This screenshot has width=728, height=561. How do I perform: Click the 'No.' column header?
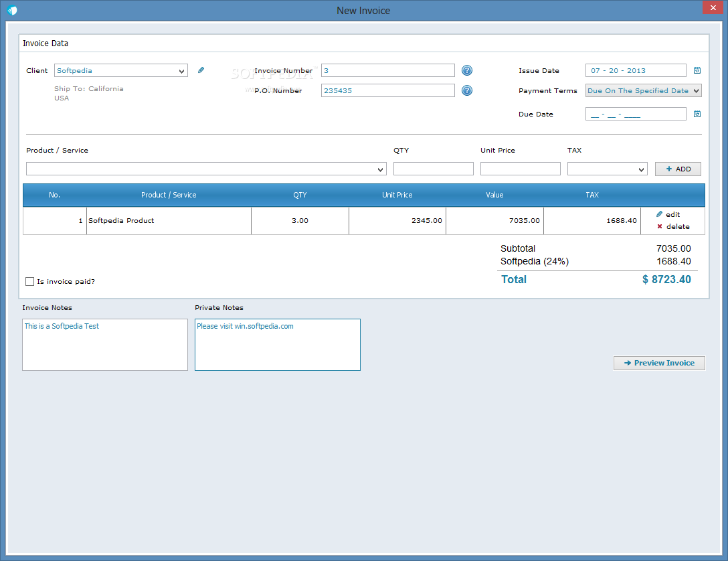click(54, 195)
